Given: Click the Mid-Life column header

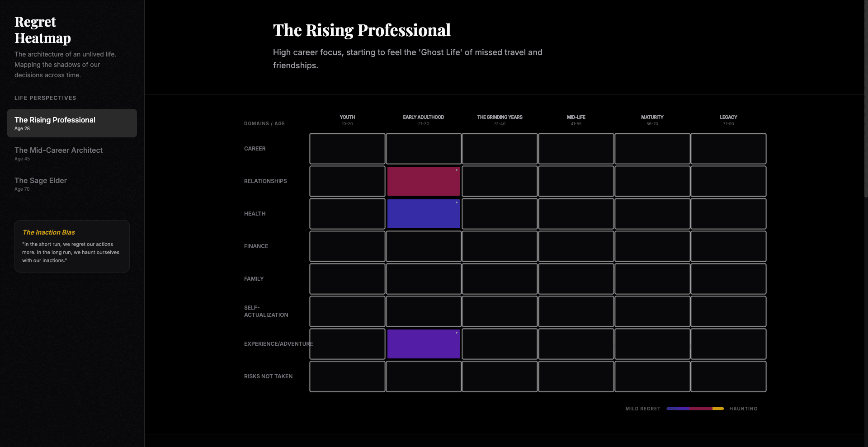Looking at the screenshot, I should 576,120.
